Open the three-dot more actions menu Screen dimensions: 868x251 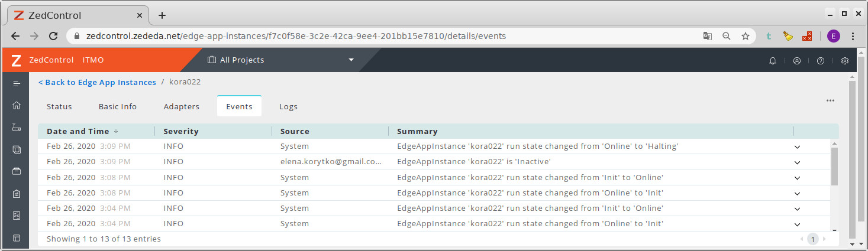(x=830, y=100)
